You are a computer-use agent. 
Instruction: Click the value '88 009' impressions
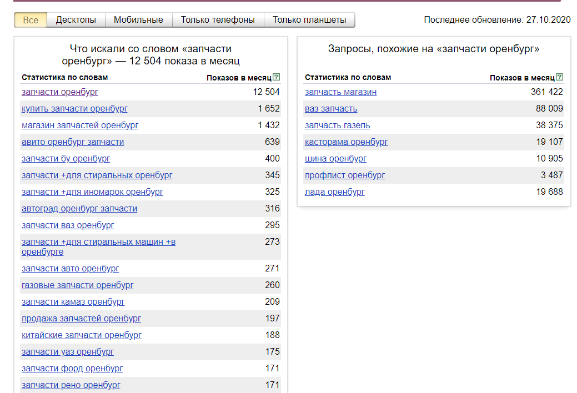(549, 109)
